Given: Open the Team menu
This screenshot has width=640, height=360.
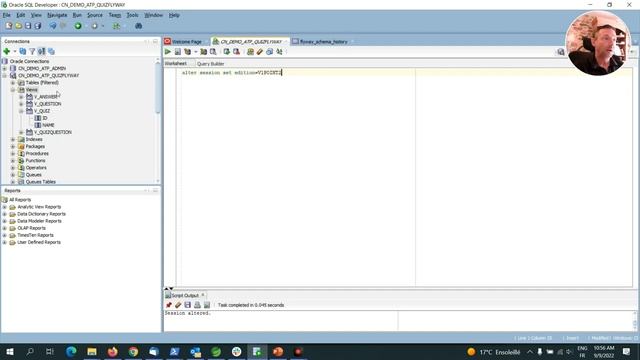Looking at the screenshot, I should click(115, 15).
